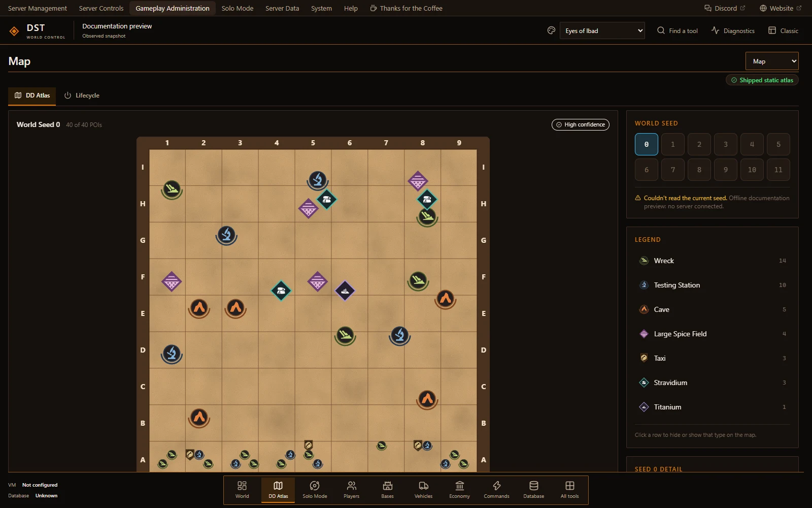
Task: Open the Solo Mode menu
Action: (238, 8)
